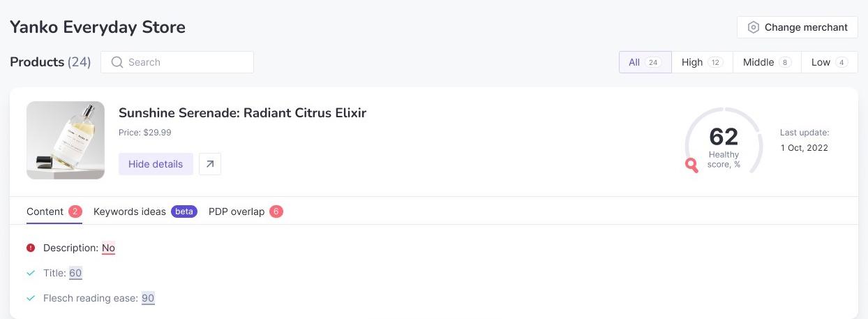Filter products by Middle score
Viewport: 868px width, 319px height.
[x=767, y=62]
